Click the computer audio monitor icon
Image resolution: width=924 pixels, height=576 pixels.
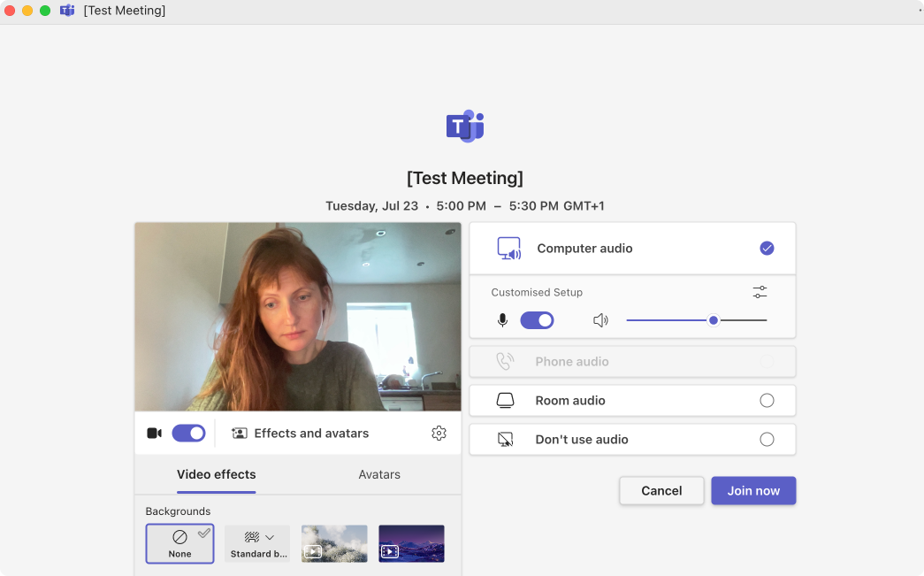[x=509, y=249]
